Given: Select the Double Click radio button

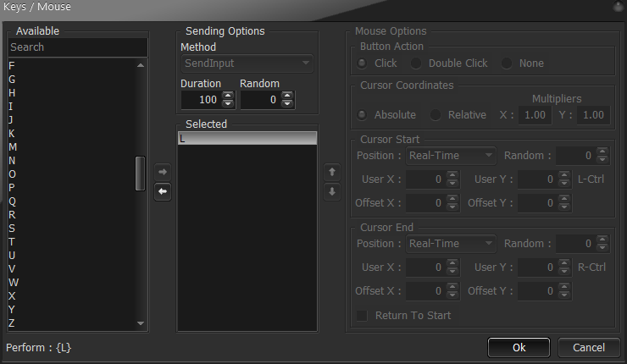Looking at the screenshot, I should 416,63.
